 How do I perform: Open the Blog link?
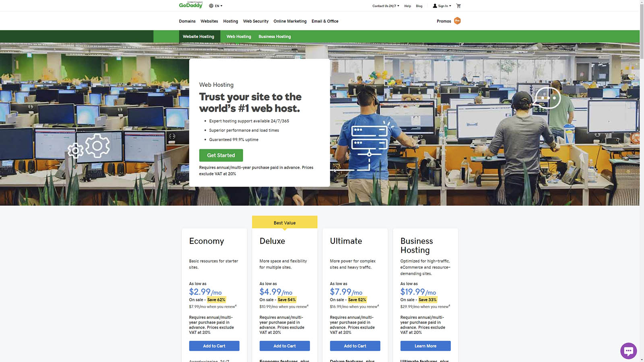click(419, 6)
